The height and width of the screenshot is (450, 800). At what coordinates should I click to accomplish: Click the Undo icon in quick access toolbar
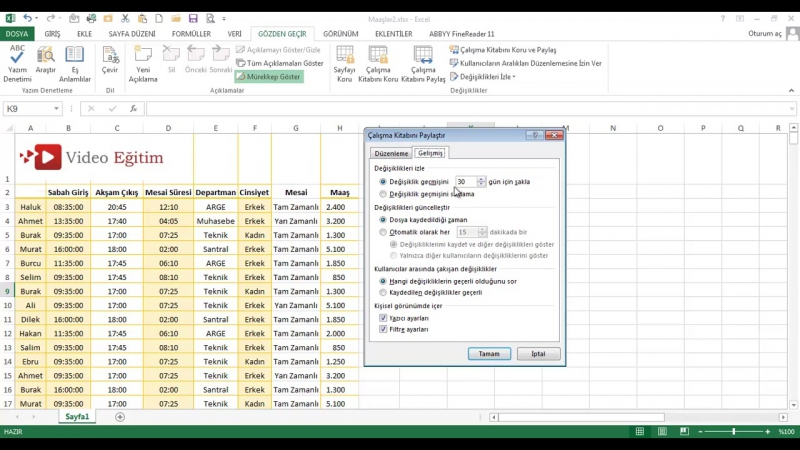pyautogui.click(x=27, y=19)
